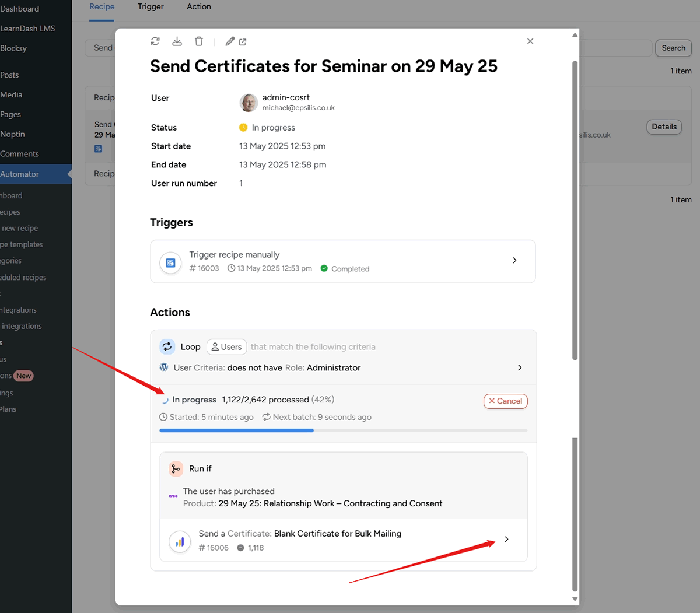Image resolution: width=700 pixels, height=613 pixels.
Task: Expand the Loop user criteria chevron
Action: tap(520, 367)
